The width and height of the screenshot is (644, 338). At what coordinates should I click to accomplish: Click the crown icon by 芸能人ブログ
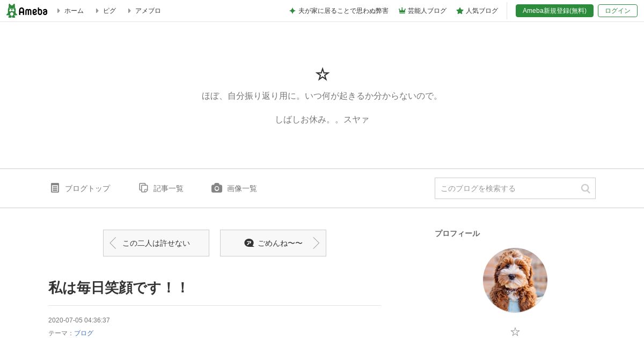(402, 11)
